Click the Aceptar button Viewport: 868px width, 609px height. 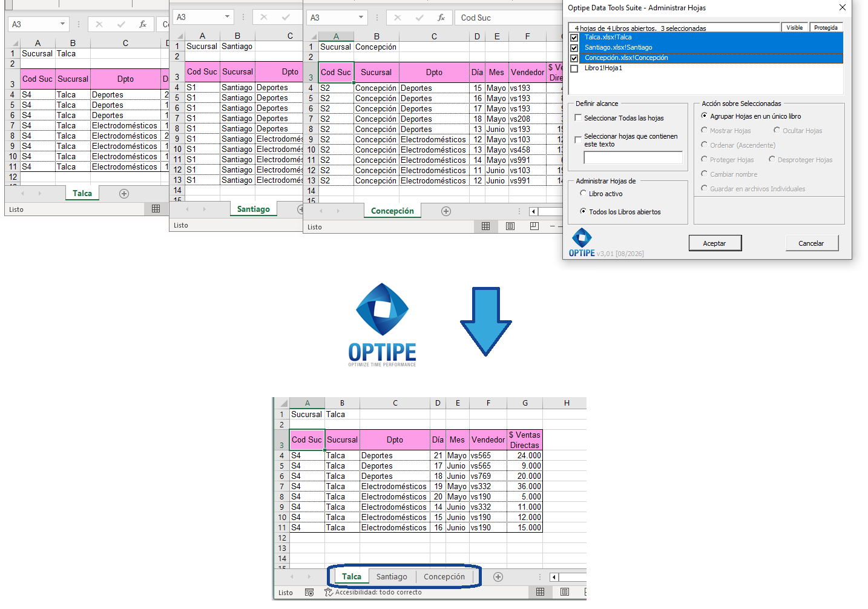tap(715, 243)
